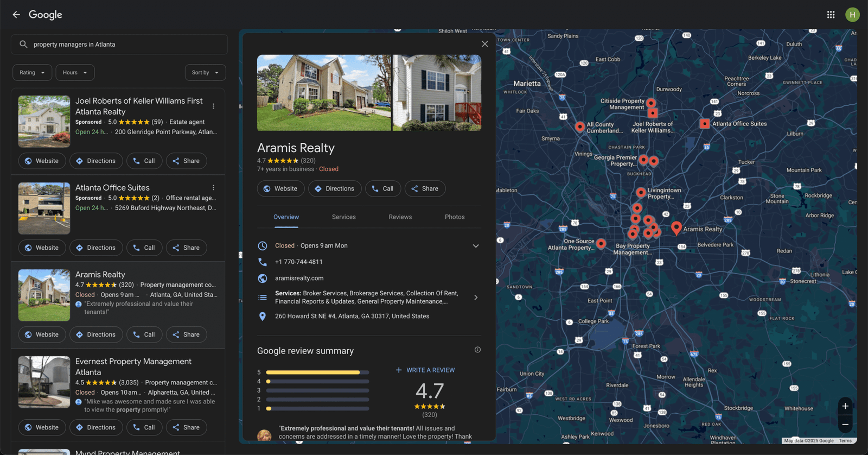Click the services list icon in overview

[x=263, y=298]
